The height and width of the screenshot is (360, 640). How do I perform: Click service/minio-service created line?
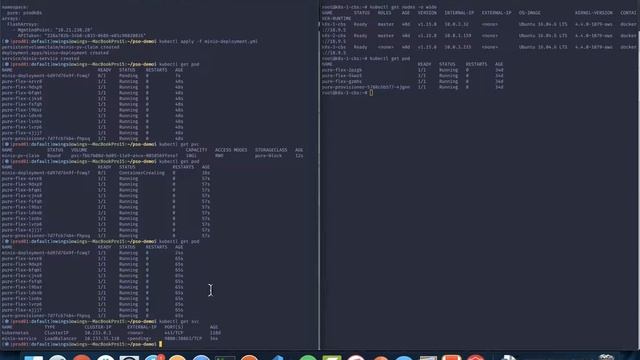40,58
